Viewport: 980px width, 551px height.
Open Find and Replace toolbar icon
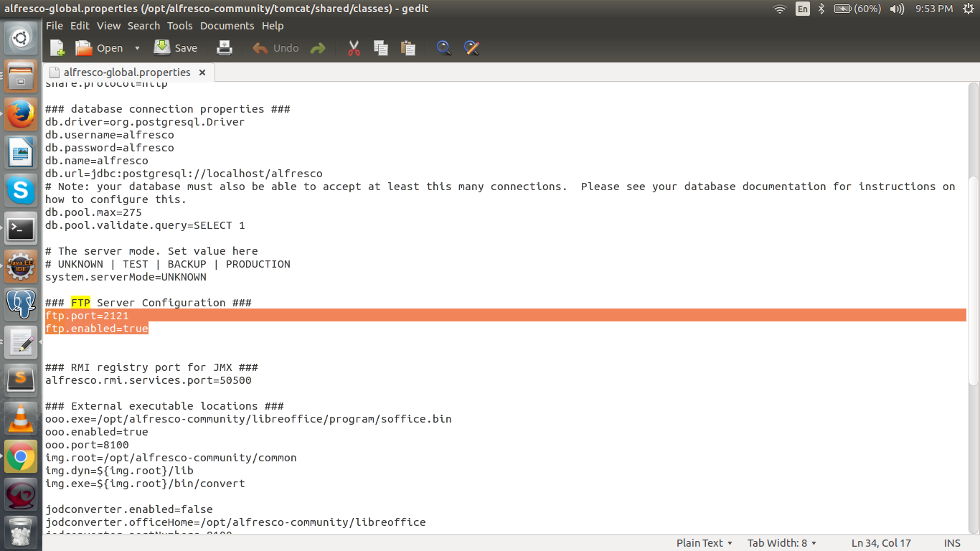tap(471, 48)
